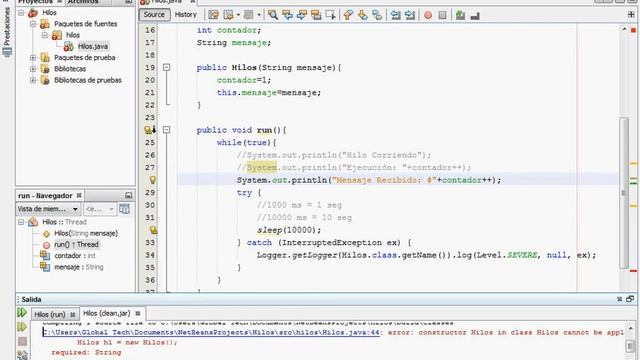Collapse the hilos package node

[x=45, y=35]
